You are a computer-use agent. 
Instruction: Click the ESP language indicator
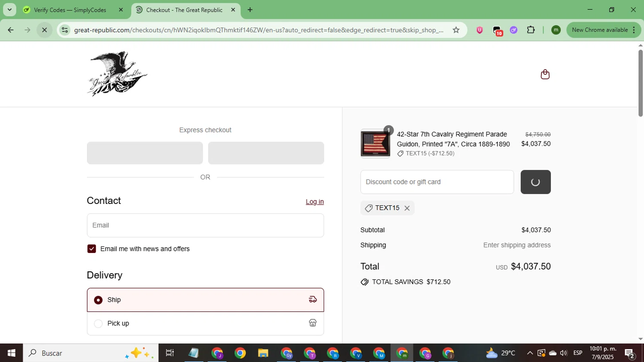point(578,353)
